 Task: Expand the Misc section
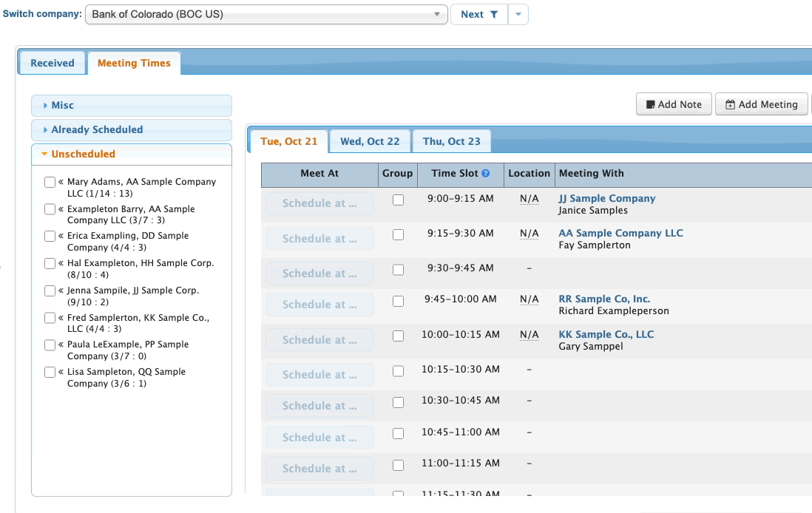coord(131,106)
